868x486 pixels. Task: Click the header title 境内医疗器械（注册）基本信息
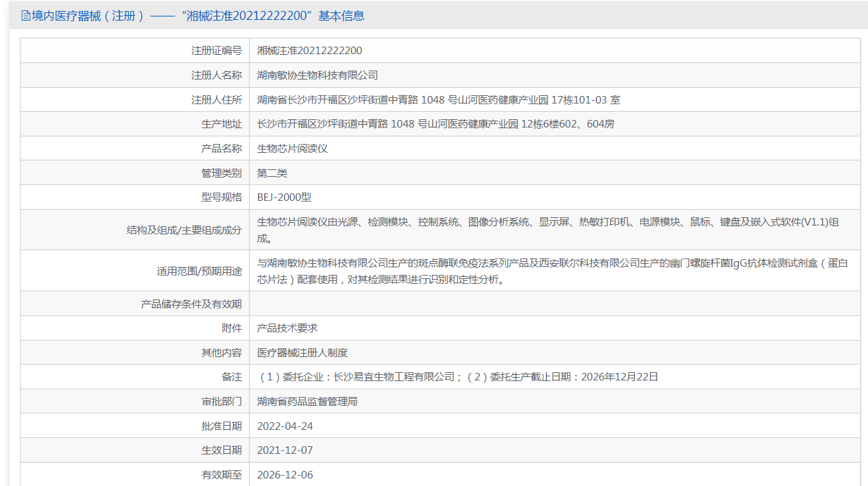click(x=198, y=16)
